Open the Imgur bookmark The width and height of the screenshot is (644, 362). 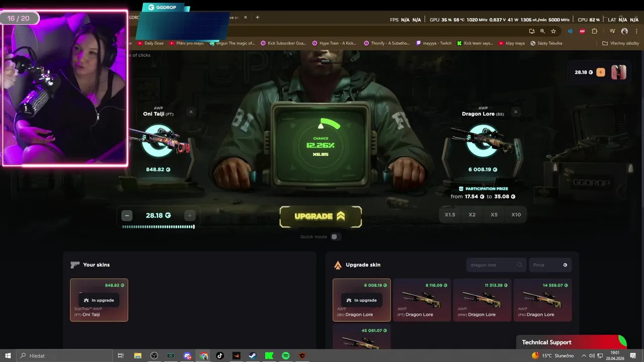[232, 43]
